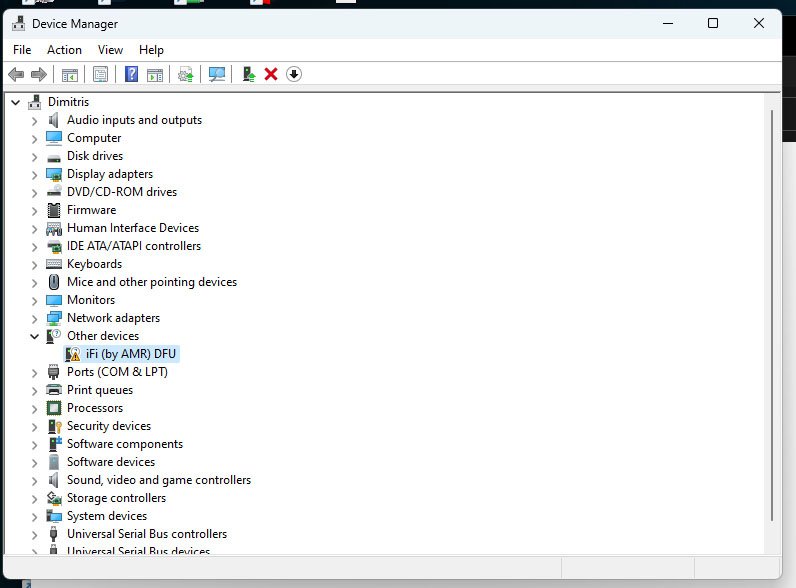Select the Computer tree row label
Image resolution: width=796 pixels, height=588 pixels.
point(94,138)
